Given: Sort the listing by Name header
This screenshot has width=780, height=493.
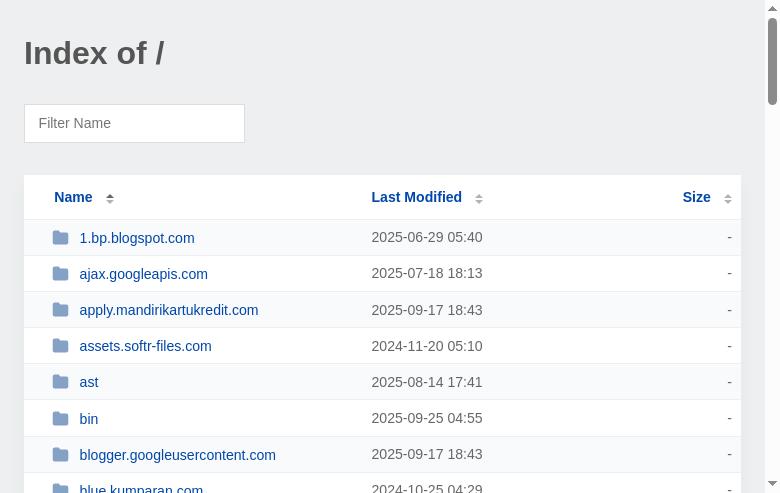Looking at the screenshot, I should (x=73, y=197).
